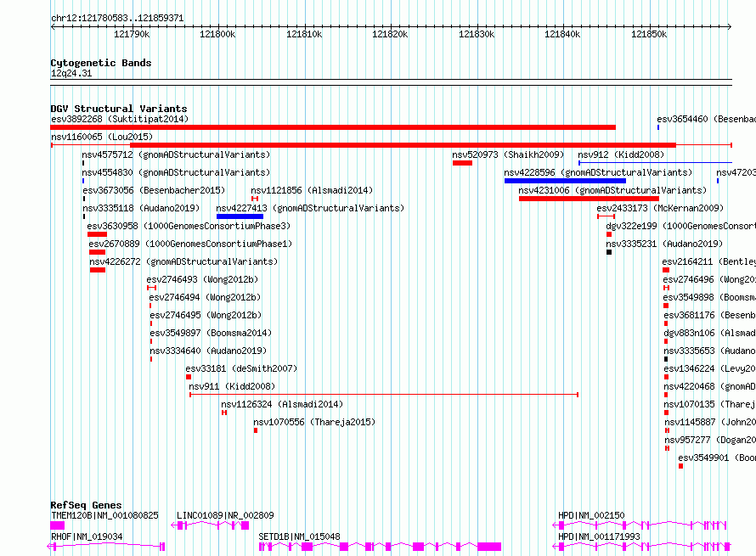Click esv2670889 1000GenomesConsortiumPhase1 label

click(190, 244)
